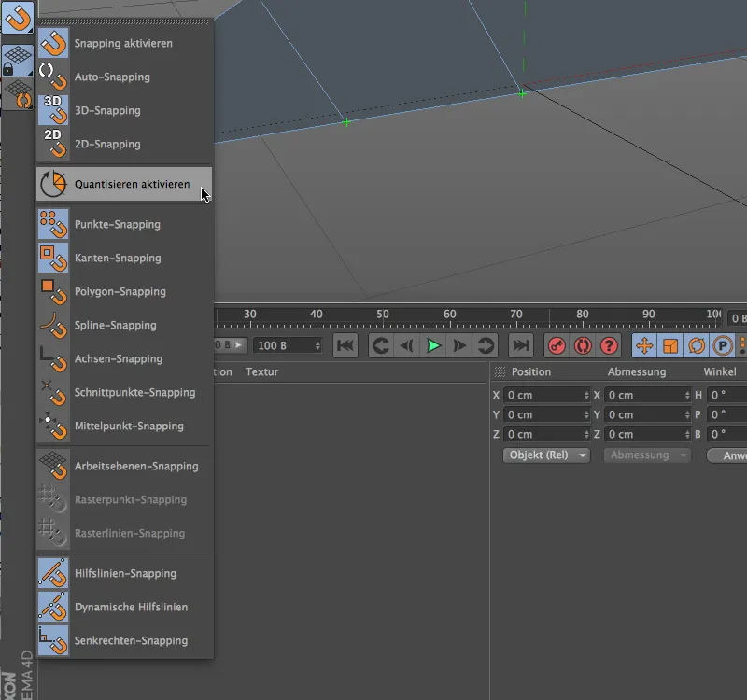Viewport: 747px width, 700px height.
Task: Toggle Polygon-Snapping
Action: [124, 291]
